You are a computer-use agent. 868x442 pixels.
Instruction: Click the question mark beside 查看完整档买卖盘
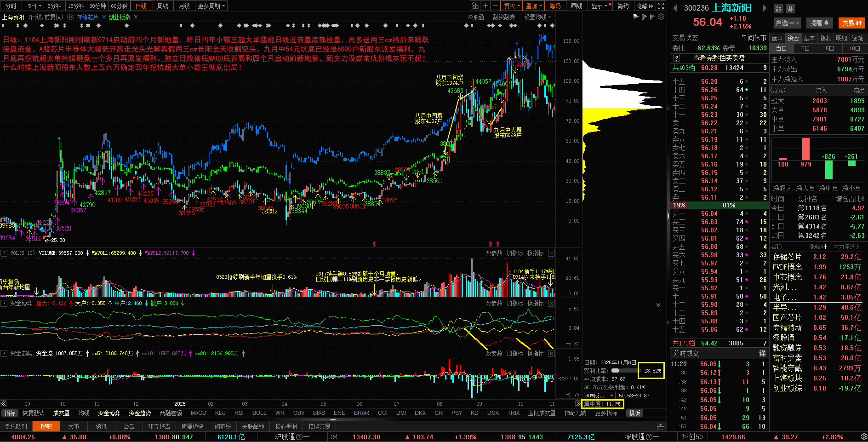click(676, 58)
